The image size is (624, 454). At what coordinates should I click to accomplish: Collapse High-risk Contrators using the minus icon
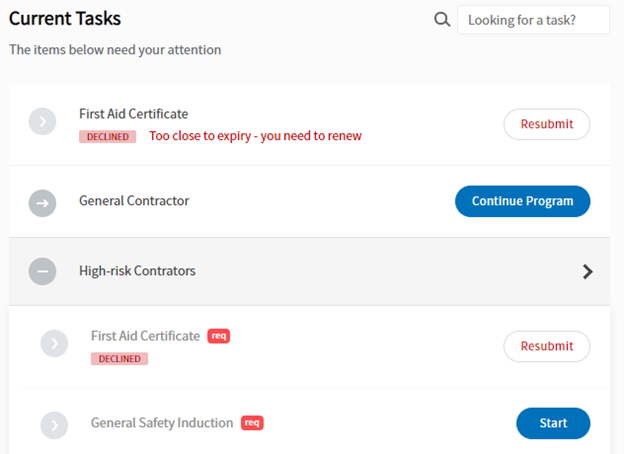pyautogui.click(x=42, y=271)
